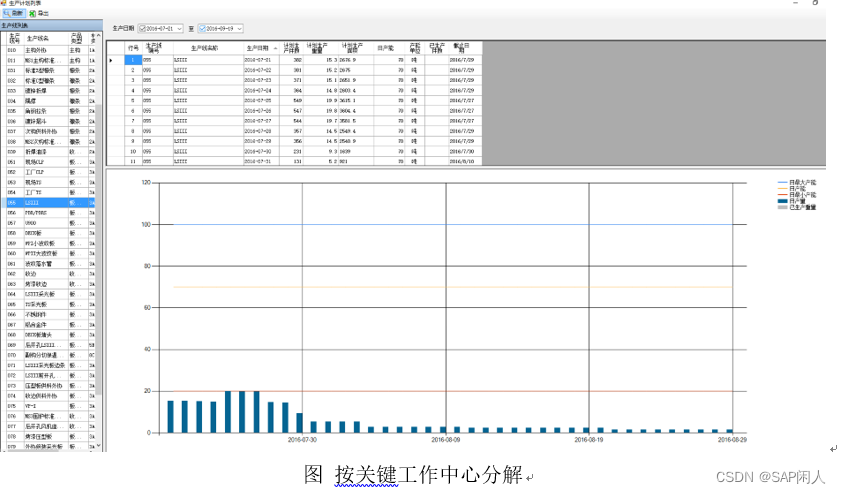Click row number 10 in the grid
Viewport: 841px width, 494px height.
[133, 151]
